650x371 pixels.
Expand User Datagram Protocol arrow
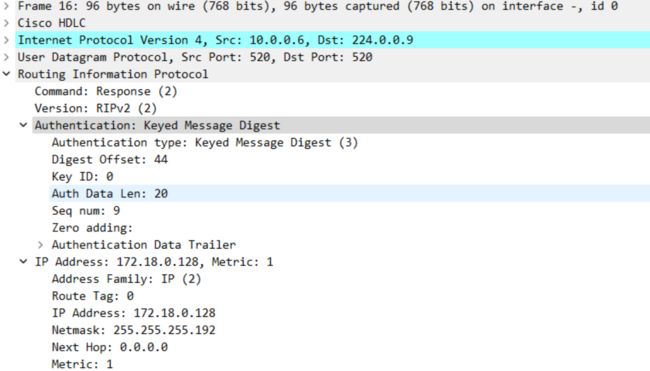tap(6, 57)
